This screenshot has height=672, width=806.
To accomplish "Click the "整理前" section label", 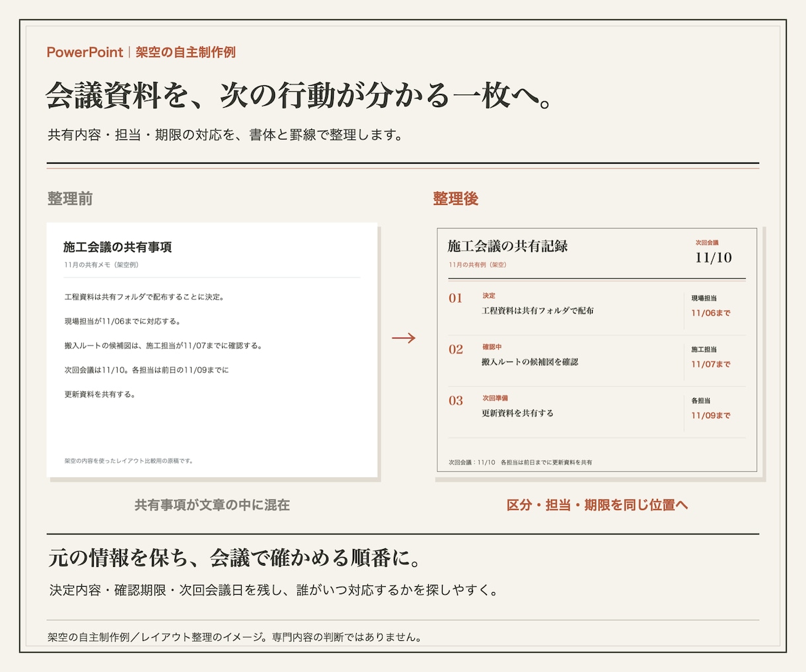I will click(x=70, y=199).
